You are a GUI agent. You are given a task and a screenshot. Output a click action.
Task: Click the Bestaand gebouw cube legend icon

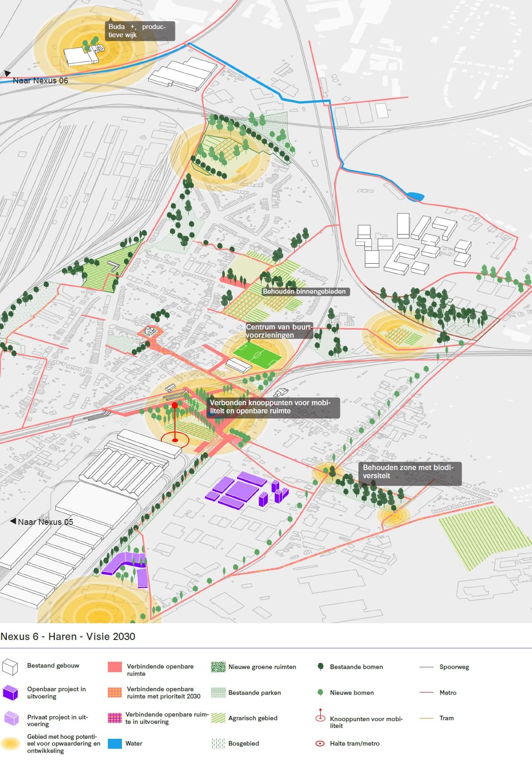coord(10,667)
